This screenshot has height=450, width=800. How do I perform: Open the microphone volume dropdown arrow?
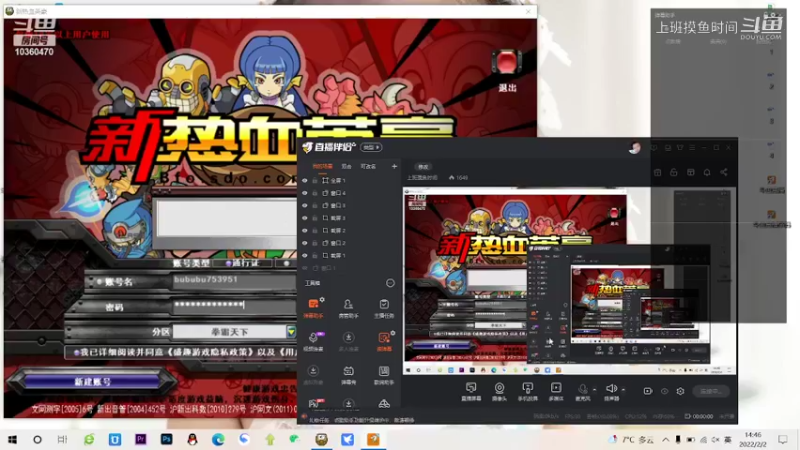tap(594, 390)
